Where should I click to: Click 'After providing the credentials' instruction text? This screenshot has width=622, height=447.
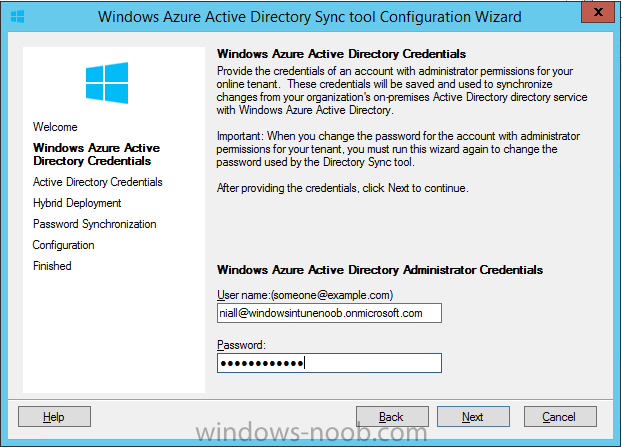click(x=342, y=188)
